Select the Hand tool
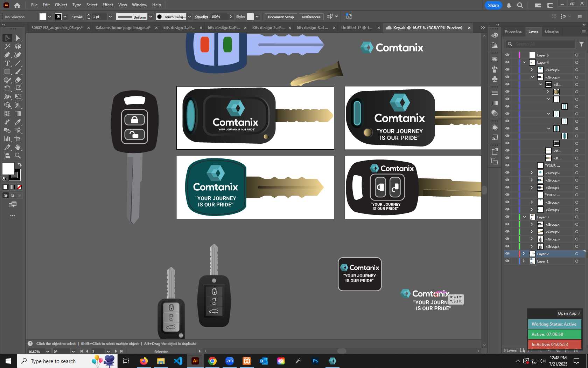The width and height of the screenshot is (588, 368). click(x=18, y=147)
